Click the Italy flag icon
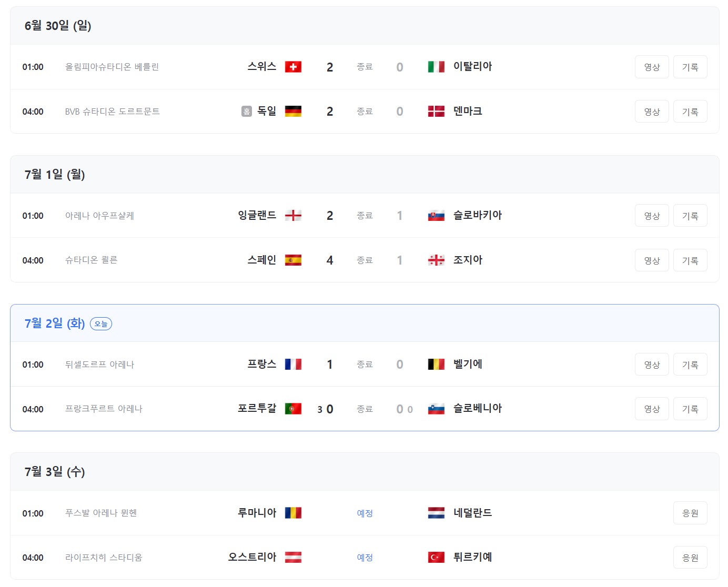Image resolution: width=728 pixels, height=587 pixels. point(436,67)
